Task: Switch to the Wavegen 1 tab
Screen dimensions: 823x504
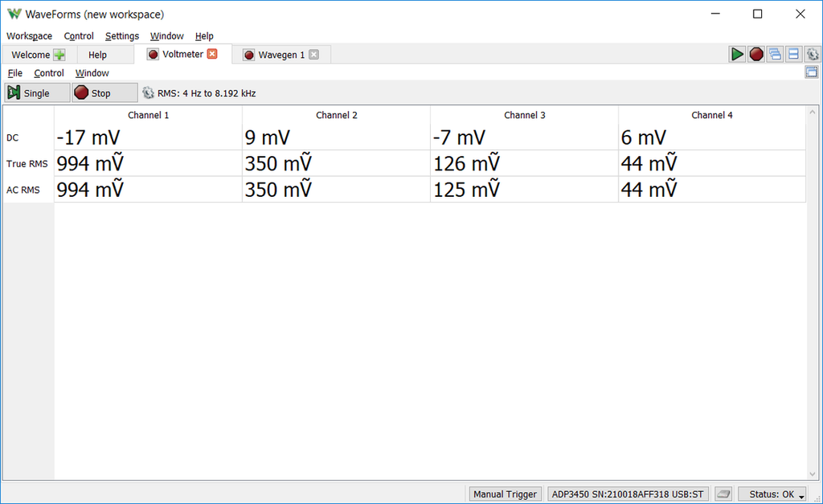Action: [x=280, y=55]
